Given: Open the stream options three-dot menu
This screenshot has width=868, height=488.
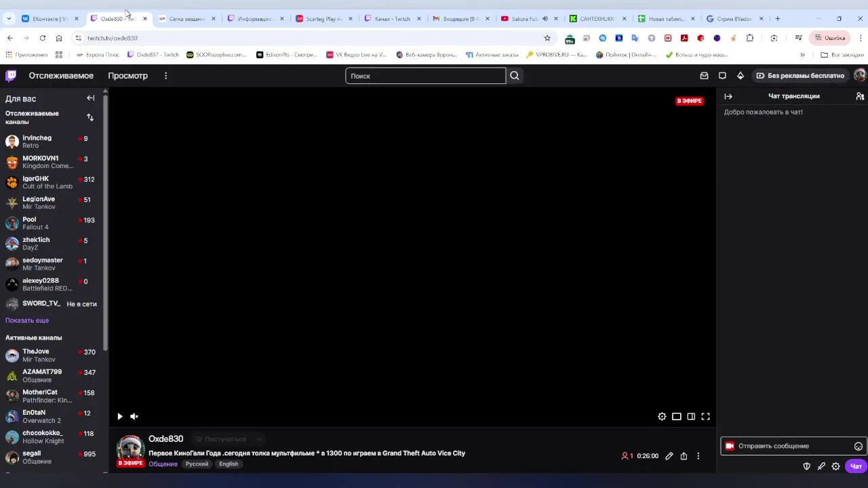Looking at the screenshot, I should (x=698, y=456).
